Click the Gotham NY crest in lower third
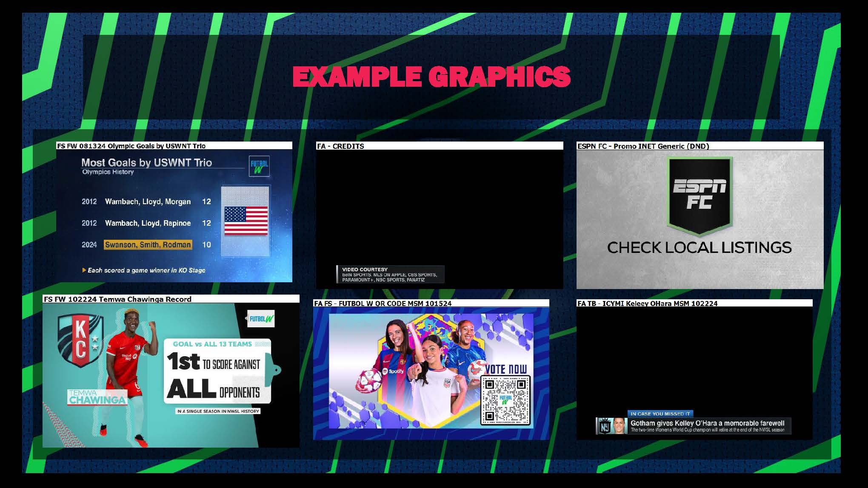This screenshot has width=868, height=488. point(604,426)
